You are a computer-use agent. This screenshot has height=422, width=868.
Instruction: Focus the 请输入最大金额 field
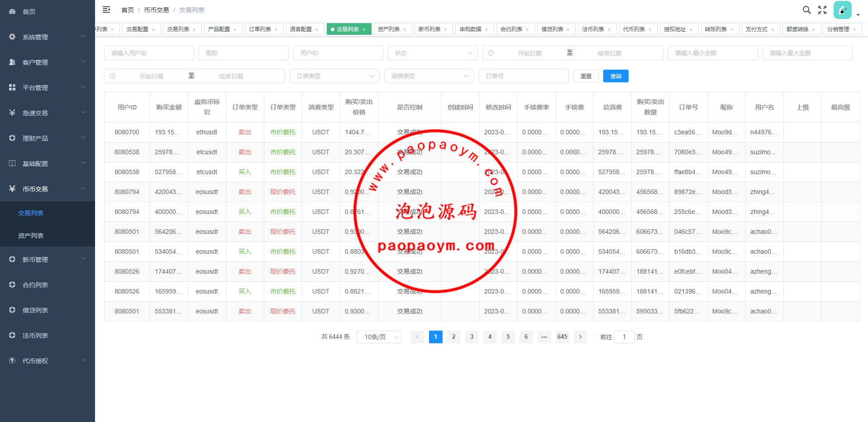(x=807, y=53)
